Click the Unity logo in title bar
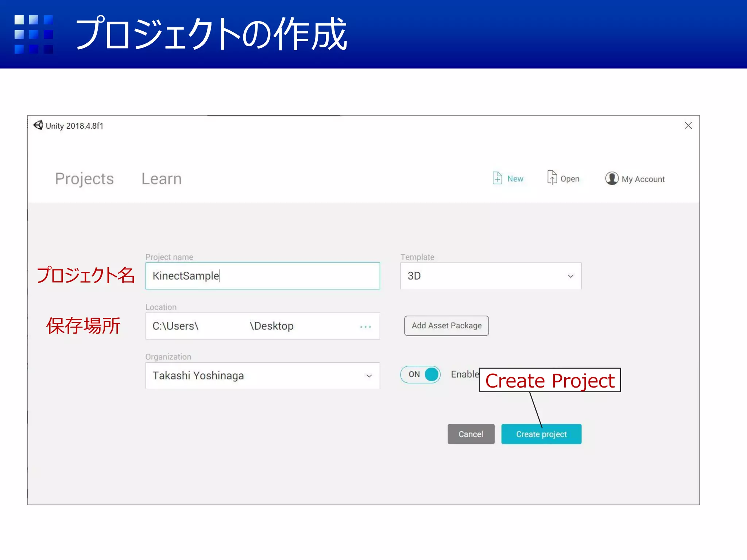 point(38,125)
